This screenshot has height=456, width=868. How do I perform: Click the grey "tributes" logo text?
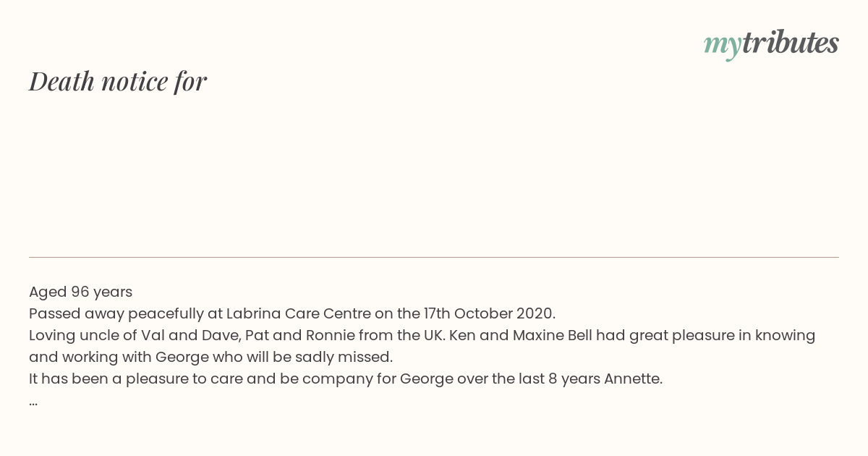(x=791, y=42)
